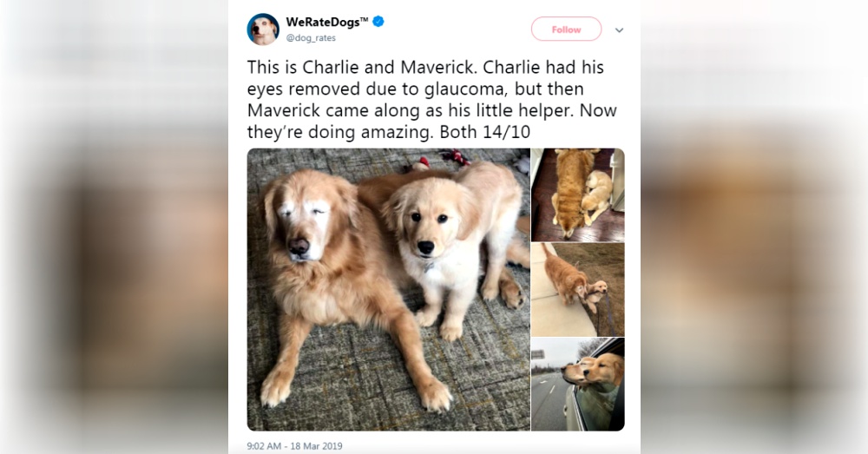The image size is (868, 454).
Task: Visit the @dog_rates handle
Action: coord(311,38)
